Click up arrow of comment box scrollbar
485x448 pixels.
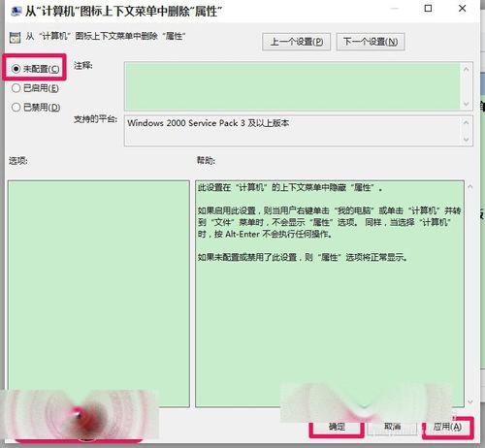point(466,69)
